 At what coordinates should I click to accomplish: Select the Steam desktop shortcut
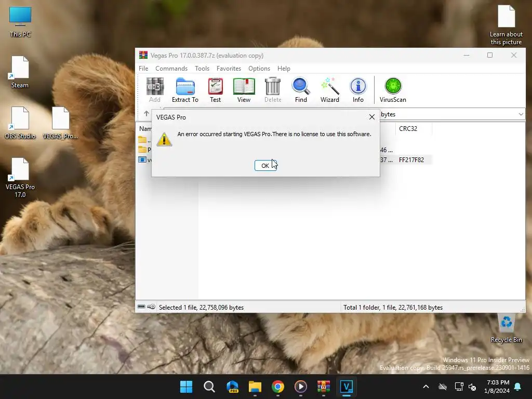20,72
